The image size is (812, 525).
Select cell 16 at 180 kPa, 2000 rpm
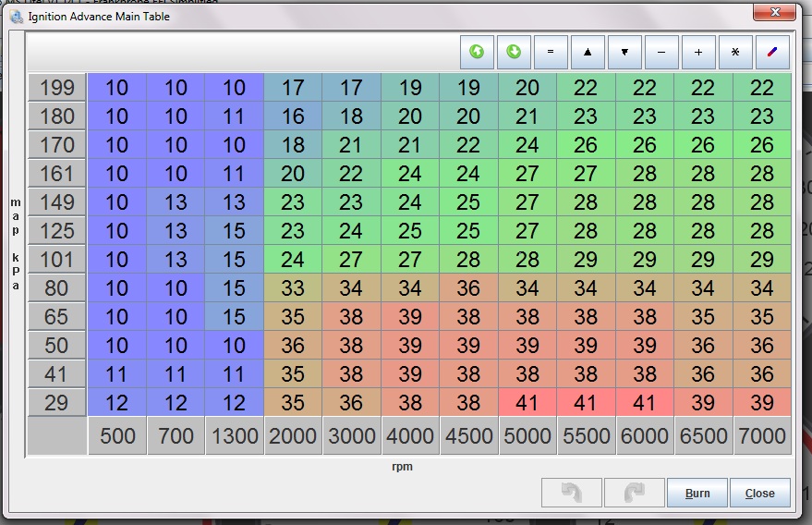click(x=293, y=116)
